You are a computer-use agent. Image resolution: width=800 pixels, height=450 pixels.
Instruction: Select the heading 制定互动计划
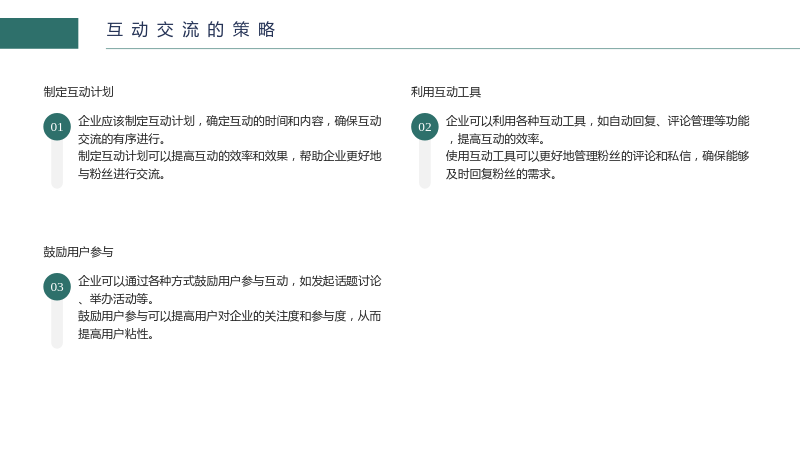click(79, 92)
